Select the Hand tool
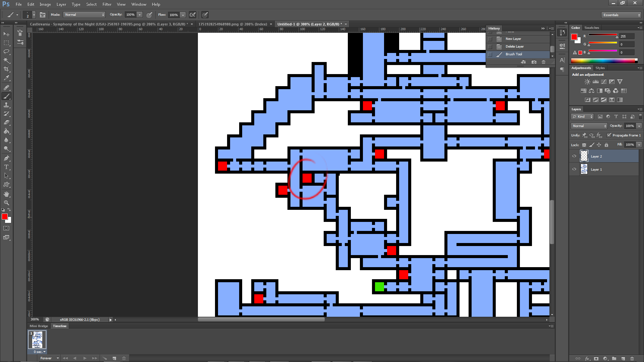The height and width of the screenshot is (362, 644). point(6,194)
